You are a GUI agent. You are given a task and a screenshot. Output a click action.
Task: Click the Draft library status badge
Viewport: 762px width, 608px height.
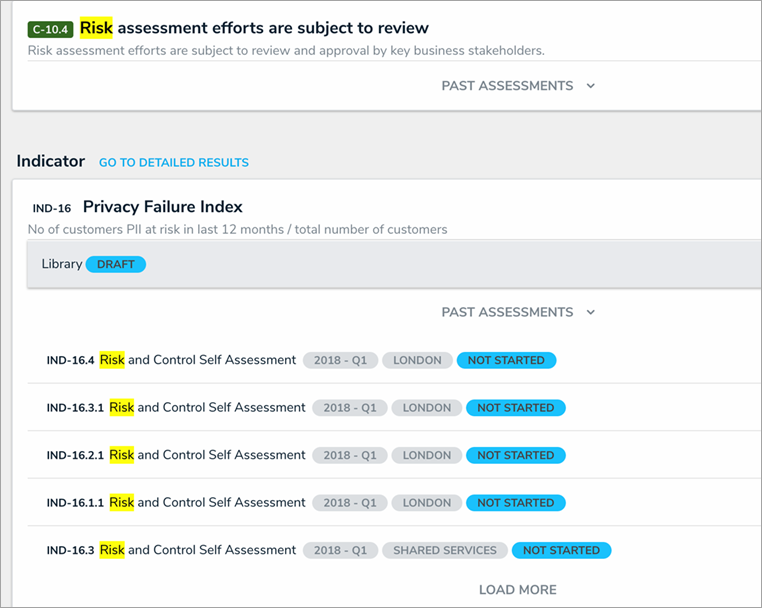[116, 264]
